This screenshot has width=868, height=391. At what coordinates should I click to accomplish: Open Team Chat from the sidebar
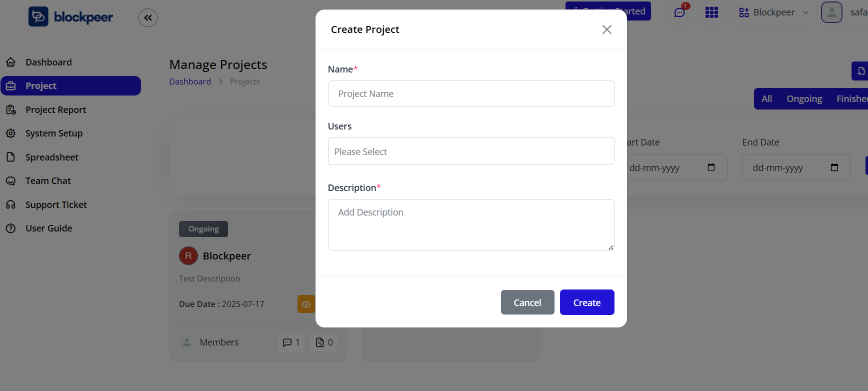pos(10,180)
